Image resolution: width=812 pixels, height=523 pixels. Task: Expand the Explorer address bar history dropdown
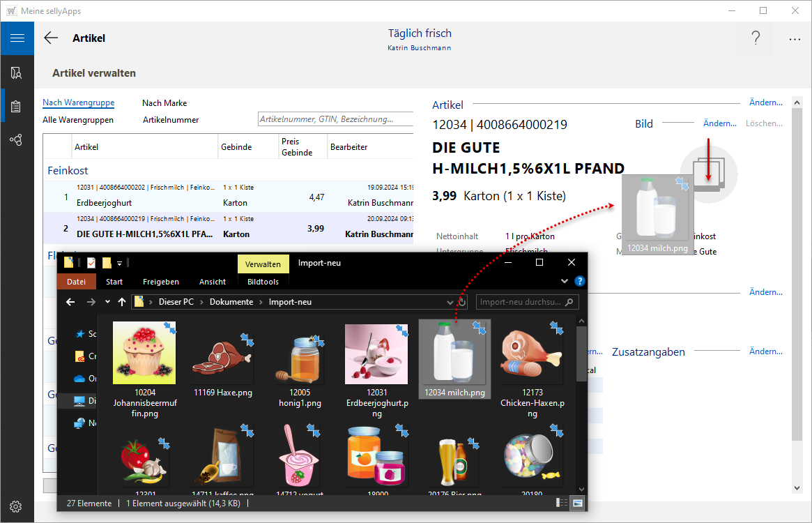coord(450,303)
